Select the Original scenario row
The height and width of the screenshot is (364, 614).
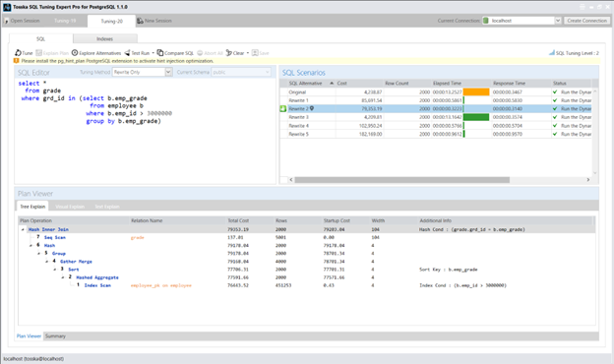click(436, 91)
